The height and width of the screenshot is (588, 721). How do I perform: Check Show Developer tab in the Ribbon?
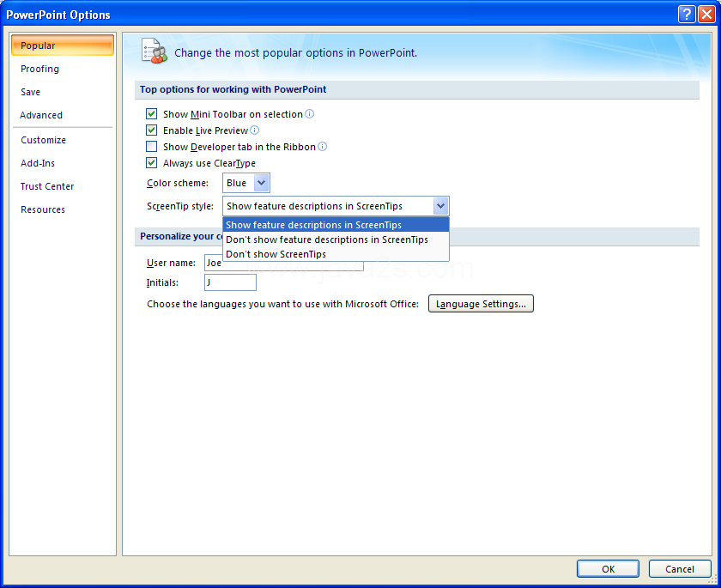tap(151, 146)
